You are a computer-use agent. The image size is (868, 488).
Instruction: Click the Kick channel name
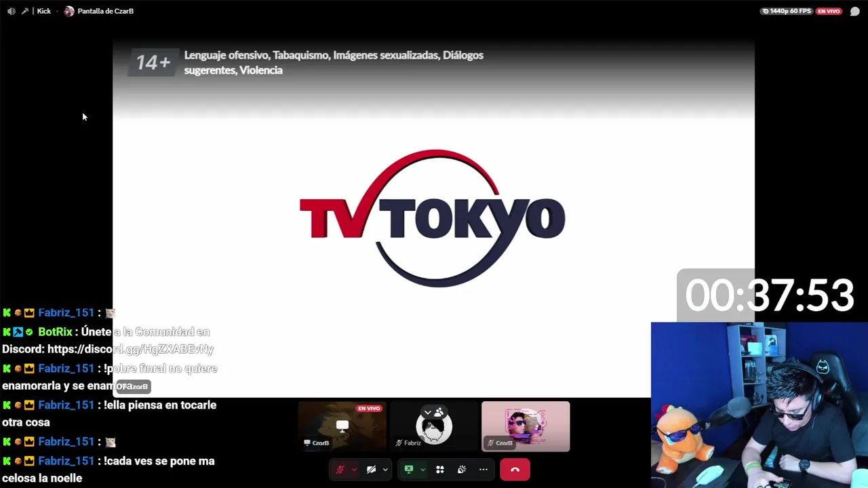pos(44,11)
